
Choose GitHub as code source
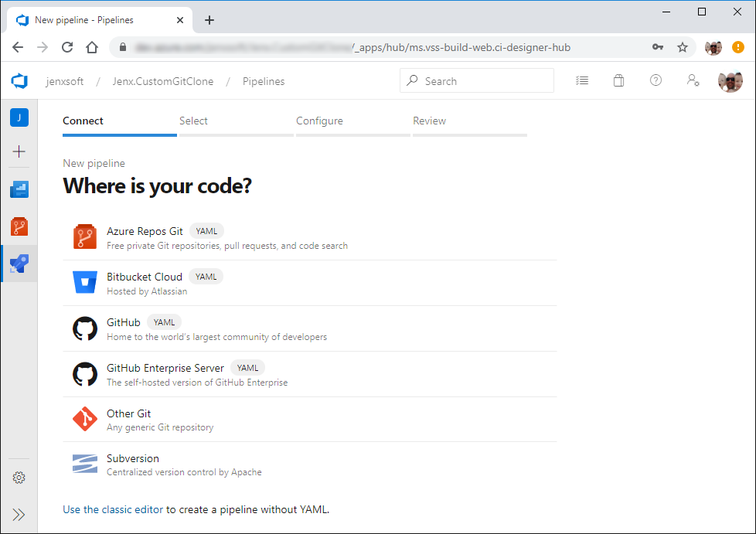(x=309, y=328)
